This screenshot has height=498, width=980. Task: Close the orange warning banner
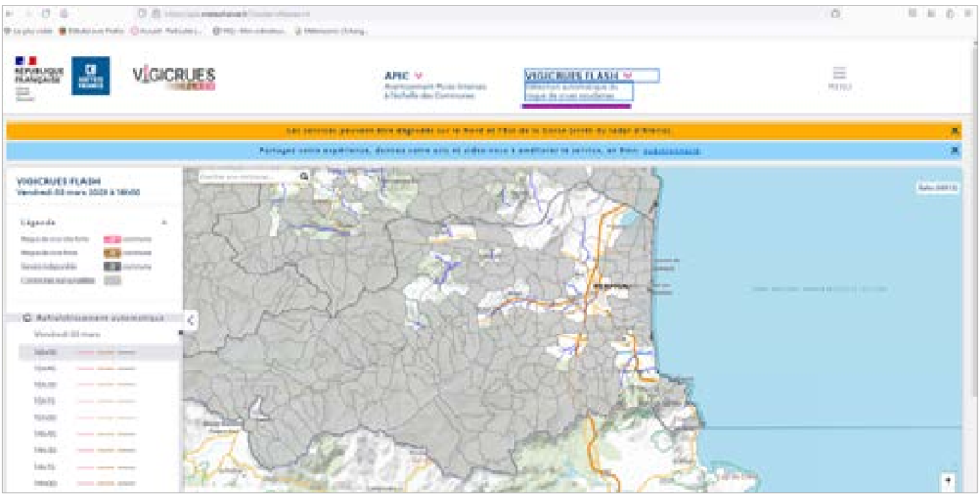955,131
